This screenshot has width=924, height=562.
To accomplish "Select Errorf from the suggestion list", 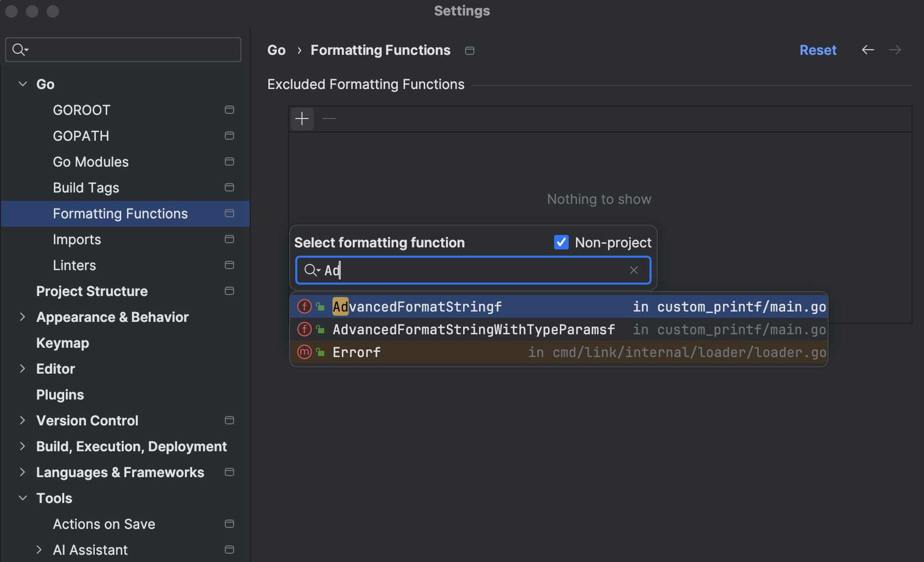I will click(x=357, y=352).
